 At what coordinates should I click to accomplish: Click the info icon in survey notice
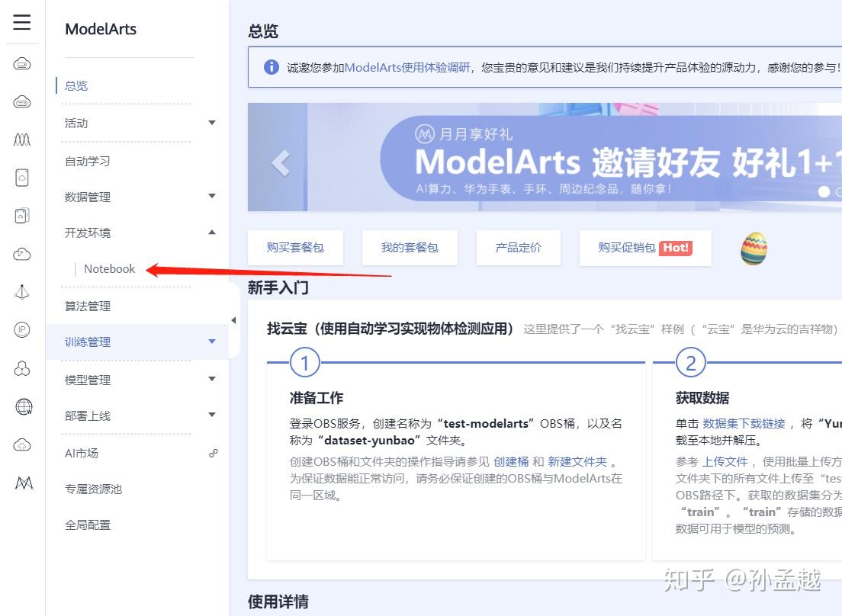[272, 67]
